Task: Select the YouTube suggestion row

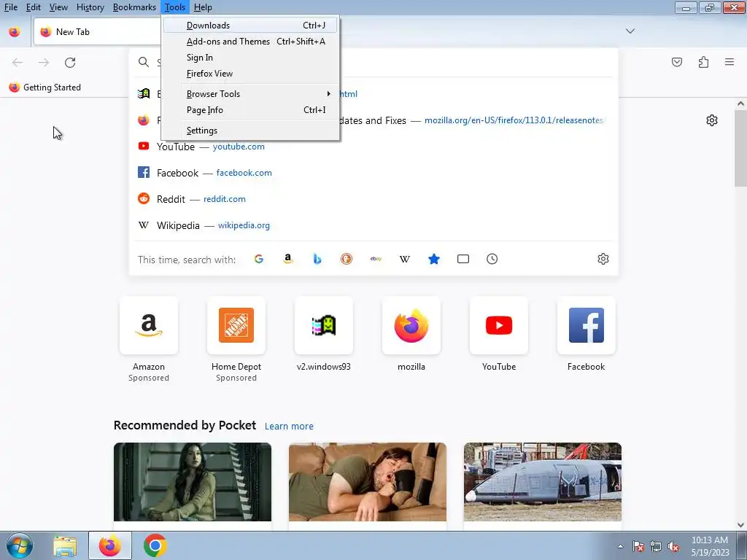Action: click(373, 147)
